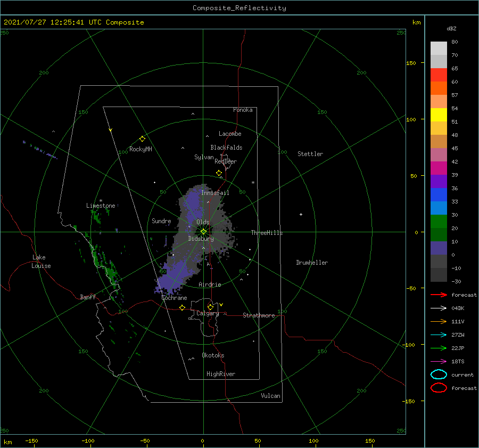This screenshot has height=448, width=479.
Task: Click the RedDeer city label
Action: [226, 161]
